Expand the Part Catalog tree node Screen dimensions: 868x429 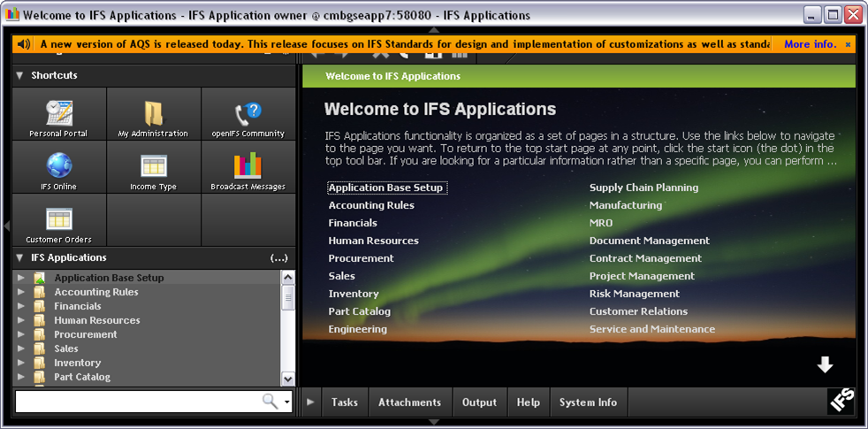[21, 377]
